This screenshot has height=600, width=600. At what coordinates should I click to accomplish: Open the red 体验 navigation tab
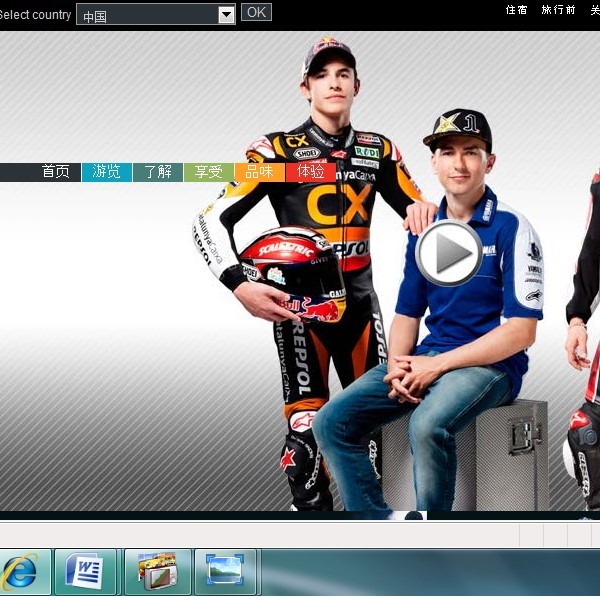click(311, 172)
